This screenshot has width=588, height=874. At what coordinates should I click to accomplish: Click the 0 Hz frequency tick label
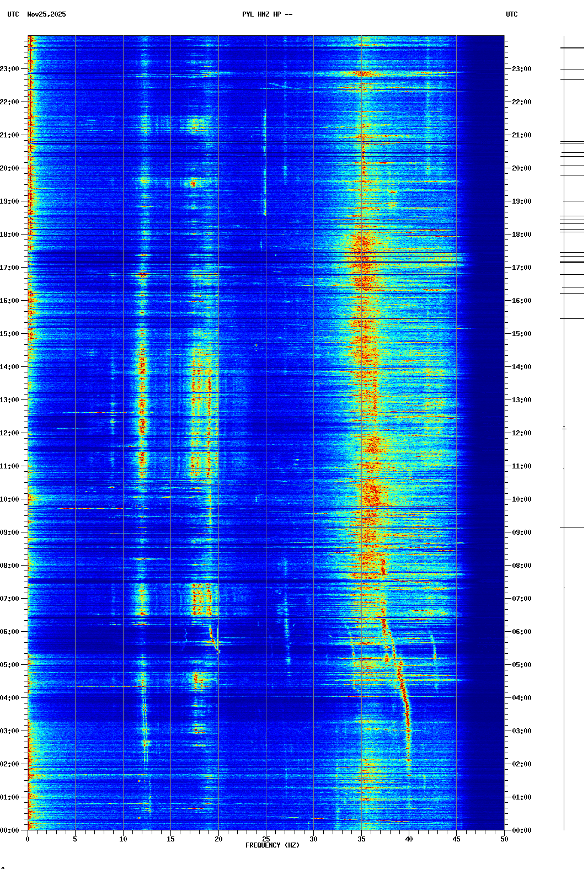[28, 839]
